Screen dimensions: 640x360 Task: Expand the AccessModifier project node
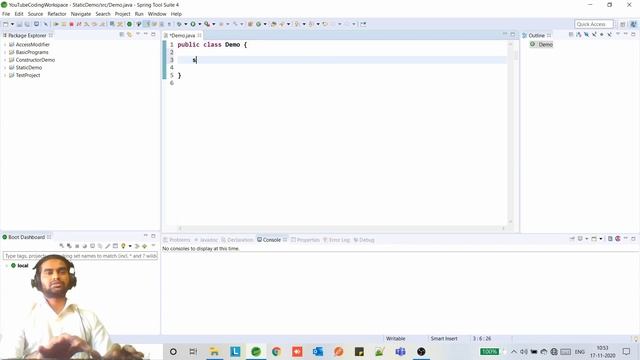point(5,44)
